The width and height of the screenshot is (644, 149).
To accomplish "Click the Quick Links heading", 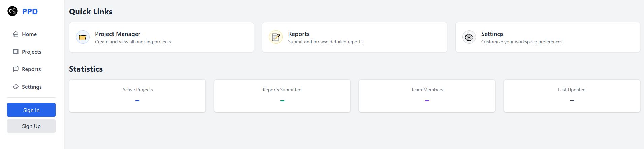I will tap(91, 12).
